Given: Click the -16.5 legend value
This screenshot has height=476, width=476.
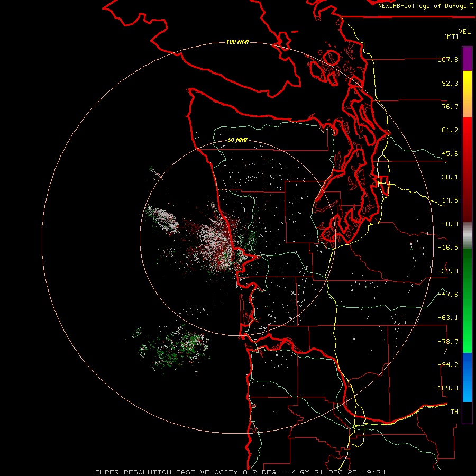Looking at the screenshot, I should click(x=448, y=248).
